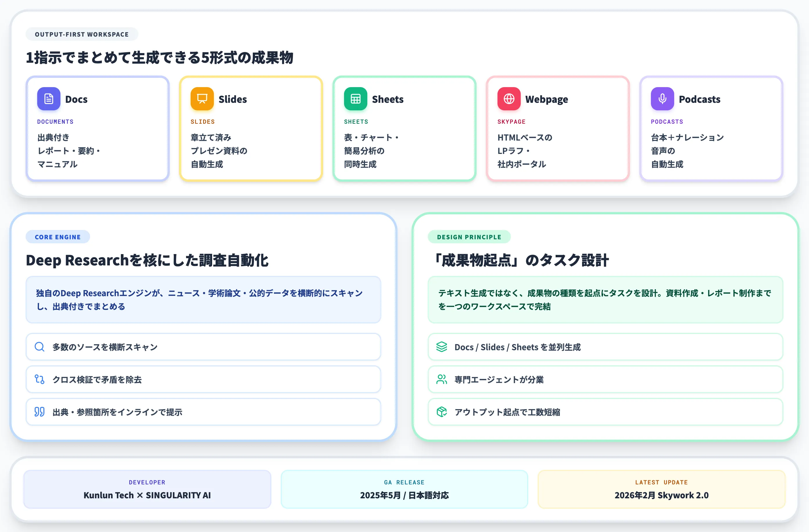Click the SLIDES label under the Slides title
This screenshot has height=532, width=809.
click(x=203, y=122)
